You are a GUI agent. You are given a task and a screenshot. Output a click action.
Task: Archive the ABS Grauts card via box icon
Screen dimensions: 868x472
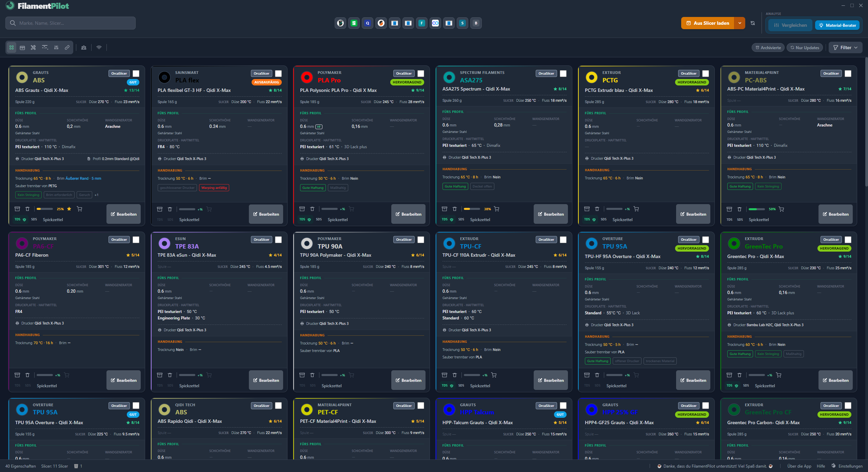tap(17, 209)
